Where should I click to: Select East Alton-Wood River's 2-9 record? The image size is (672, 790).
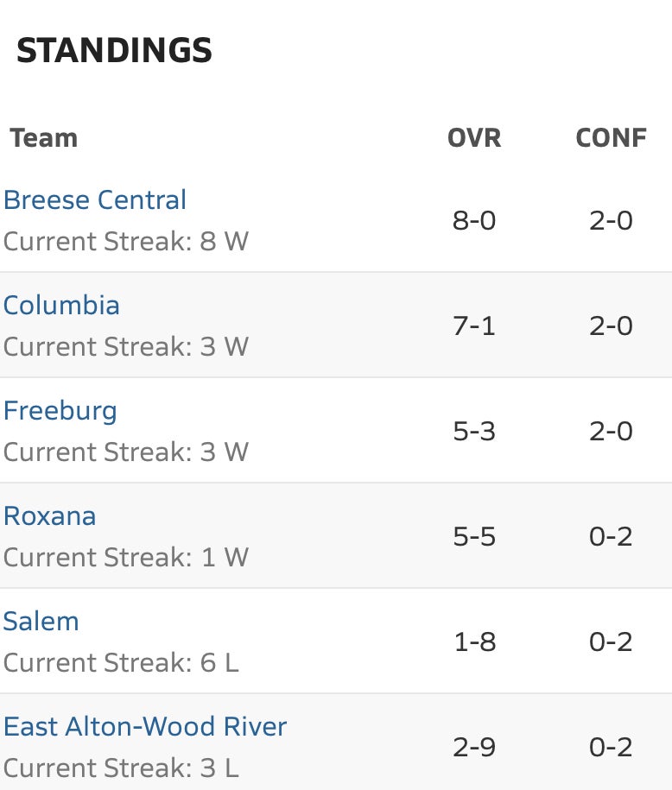coord(474,747)
